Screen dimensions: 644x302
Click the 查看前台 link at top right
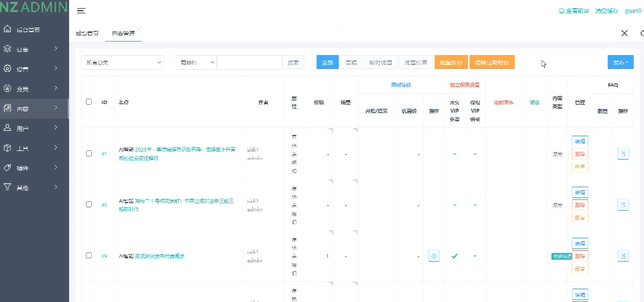click(574, 11)
